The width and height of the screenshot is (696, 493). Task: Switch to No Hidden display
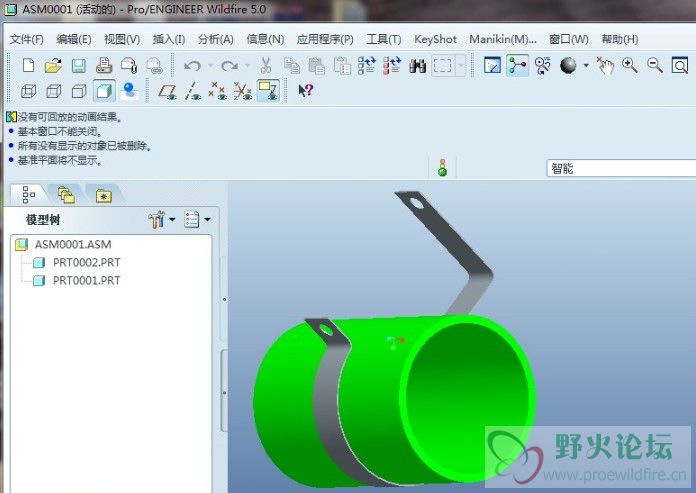(79, 91)
